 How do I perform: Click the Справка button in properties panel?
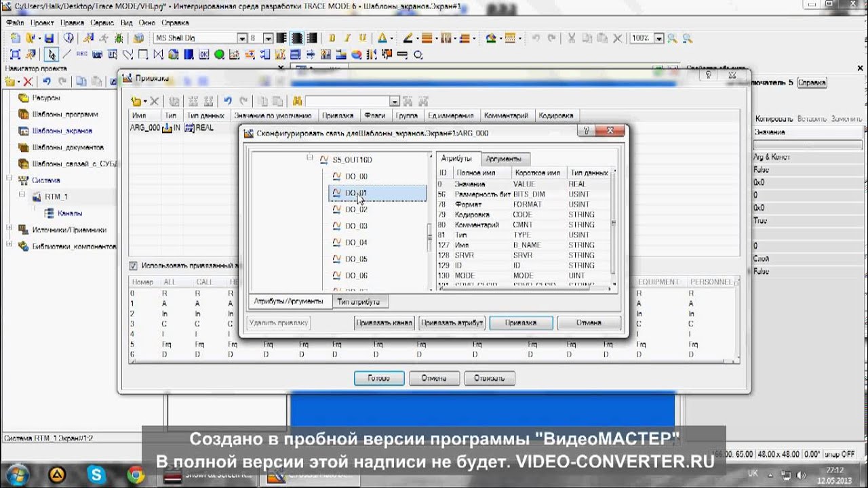(x=812, y=83)
